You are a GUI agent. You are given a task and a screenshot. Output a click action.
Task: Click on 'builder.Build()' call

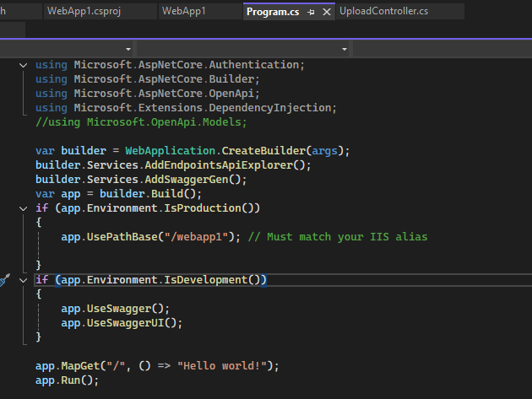point(148,193)
